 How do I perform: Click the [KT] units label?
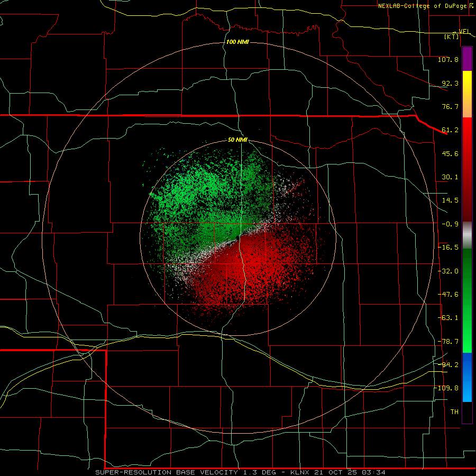(451, 36)
